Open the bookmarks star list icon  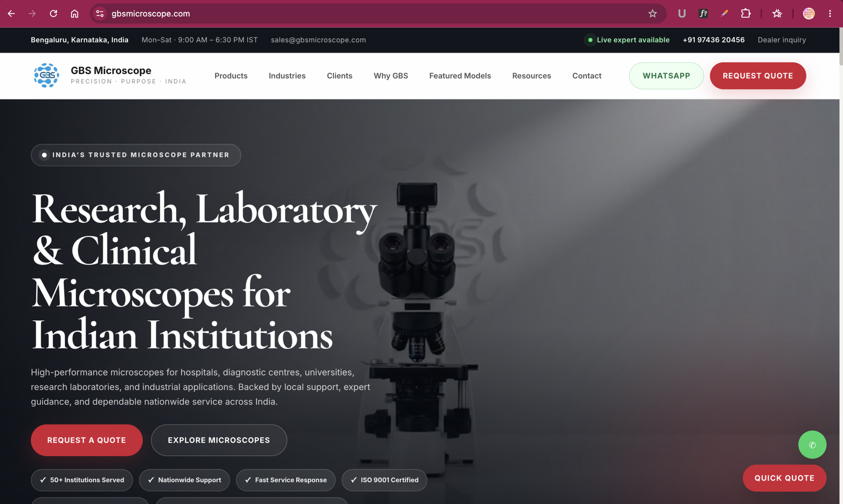click(x=777, y=14)
